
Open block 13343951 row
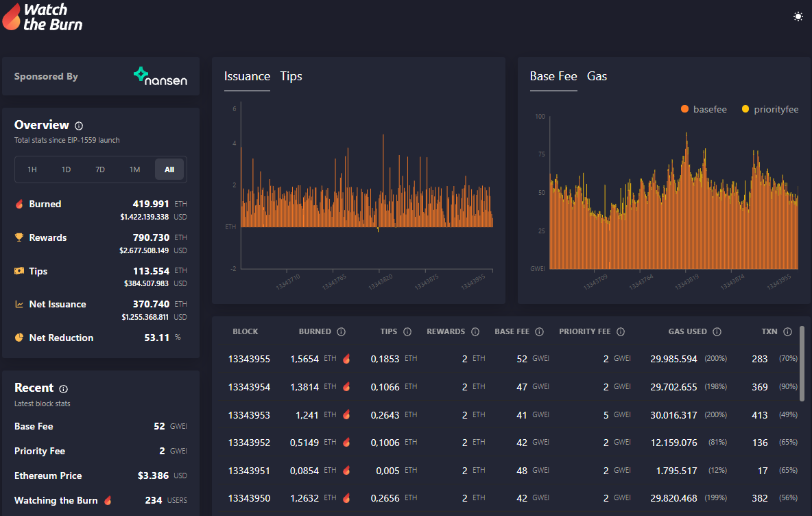click(x=510, y=471)
